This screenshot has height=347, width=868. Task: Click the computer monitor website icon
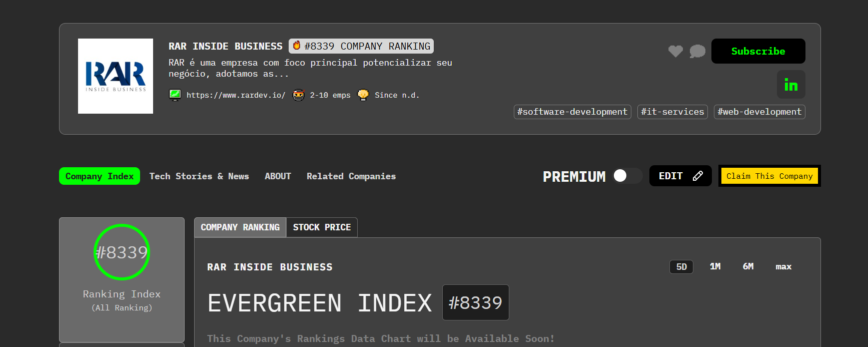pos(175,95)
